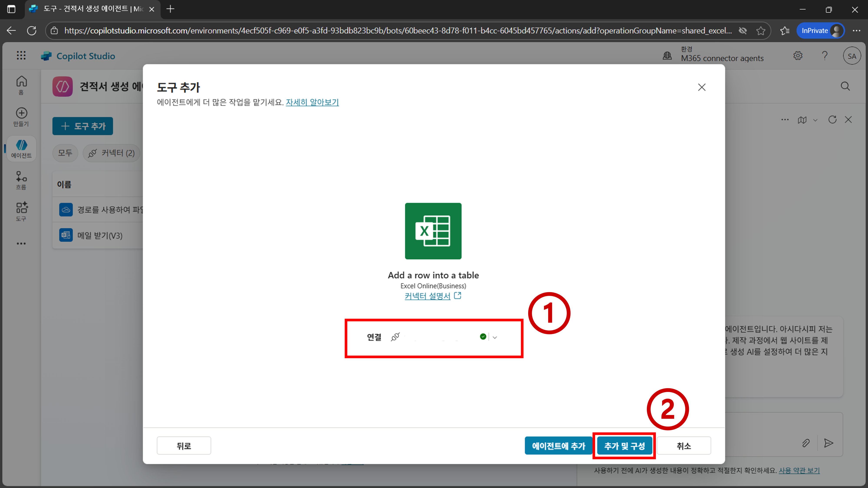Open the app launcher waffle icon
Viewport: 868px width, 488px height.
coord(21,56)
